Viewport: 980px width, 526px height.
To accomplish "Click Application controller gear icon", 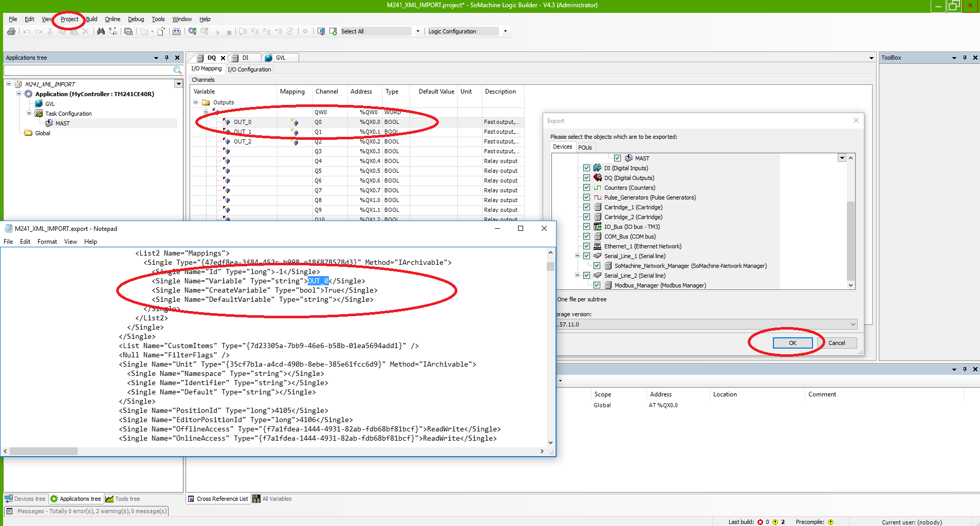I will point(29,94).
